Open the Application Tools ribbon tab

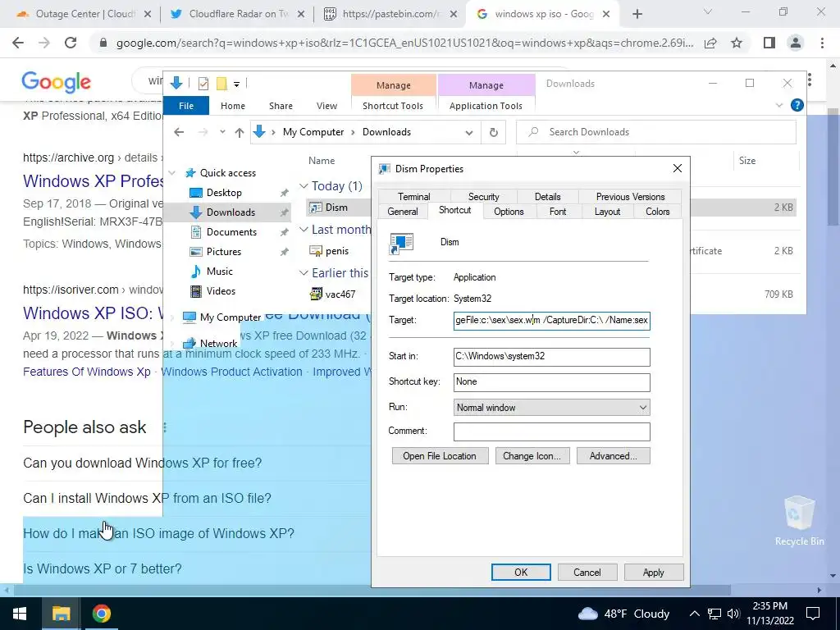(486, 106)
